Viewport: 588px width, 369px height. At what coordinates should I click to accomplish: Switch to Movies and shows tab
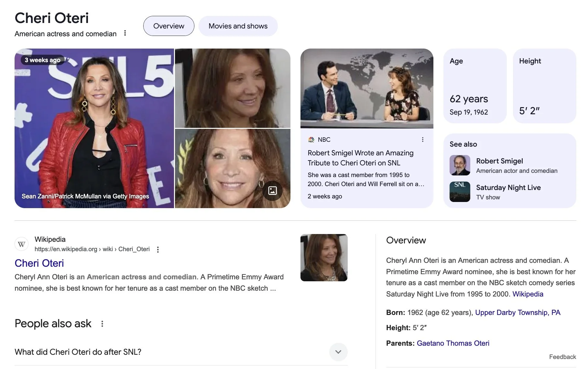tap(238, 26)
